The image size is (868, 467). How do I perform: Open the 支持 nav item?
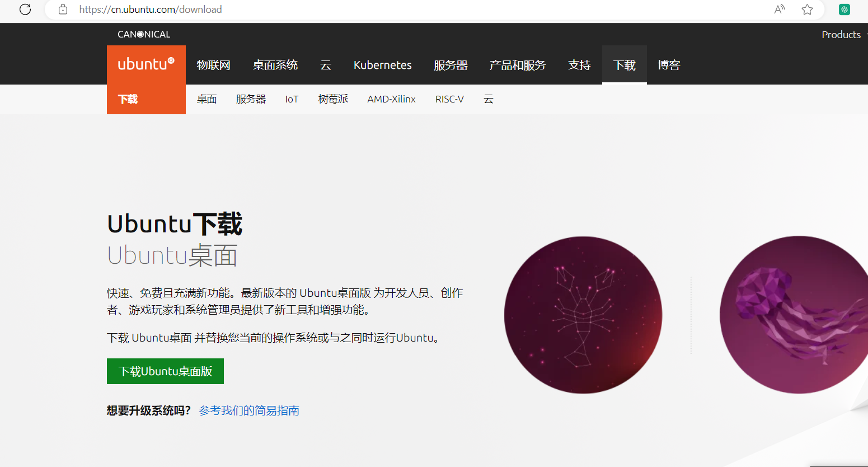click(579, 65)
